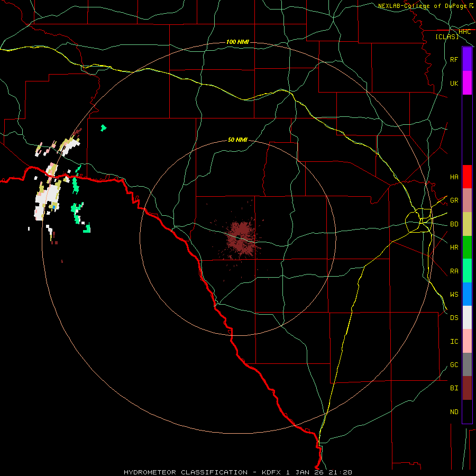476x476 pixels.
Task: Click the DS white legend swatch
Action: [x=467, y=317]
